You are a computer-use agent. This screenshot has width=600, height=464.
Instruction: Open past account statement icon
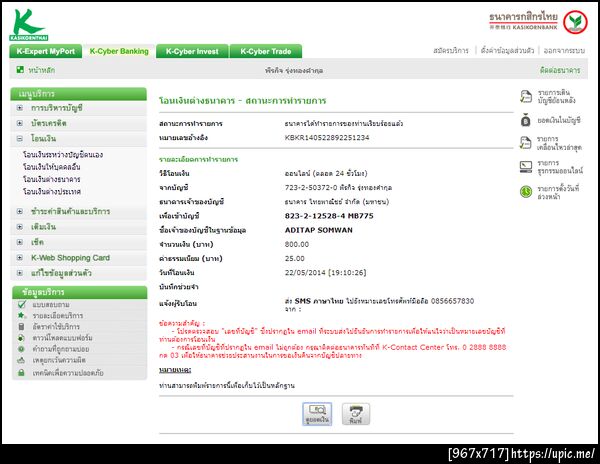click(x=526, y=96)
